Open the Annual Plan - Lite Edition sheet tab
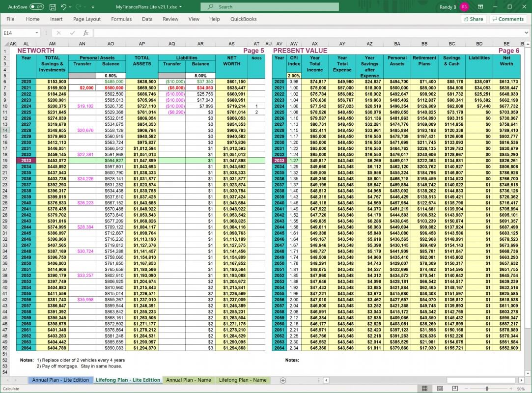 60,380
